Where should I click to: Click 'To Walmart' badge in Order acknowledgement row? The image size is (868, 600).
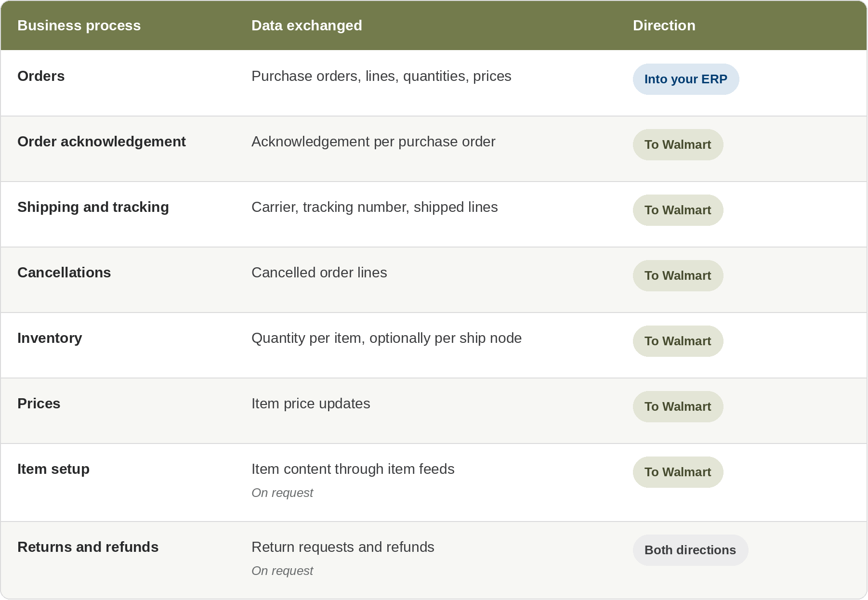(x=678, y=144)
